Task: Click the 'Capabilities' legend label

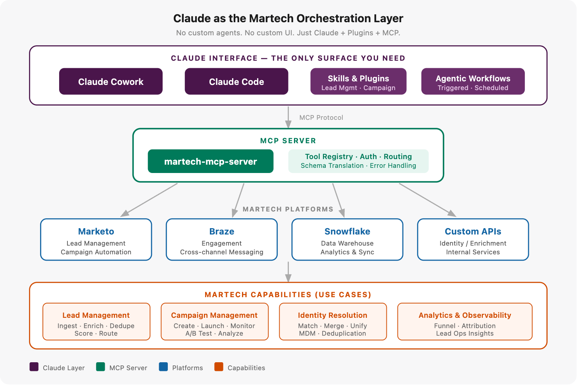Action: click(246, 368)
